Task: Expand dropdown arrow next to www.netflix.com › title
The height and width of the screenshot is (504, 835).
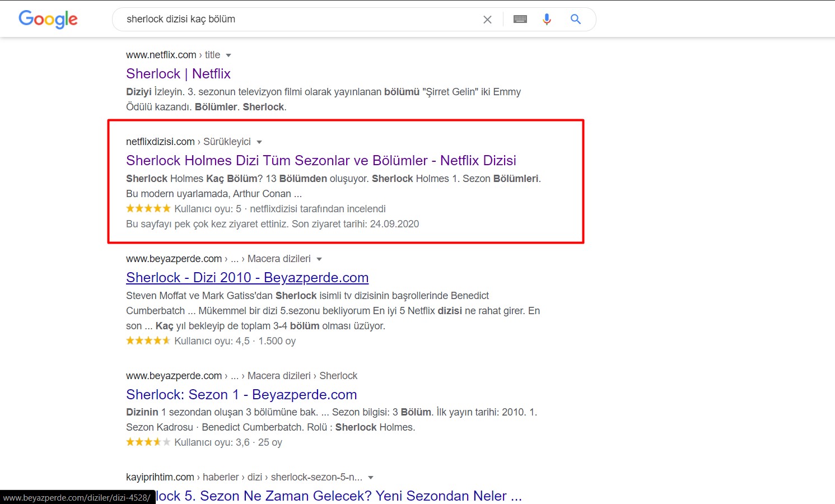Action: pyautogui.click(x=228, y=55)
